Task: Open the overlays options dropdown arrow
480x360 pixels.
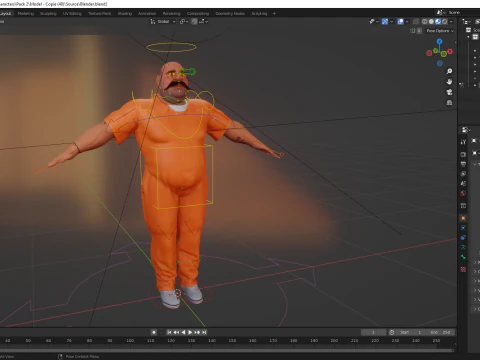Action: click(407, 21)
